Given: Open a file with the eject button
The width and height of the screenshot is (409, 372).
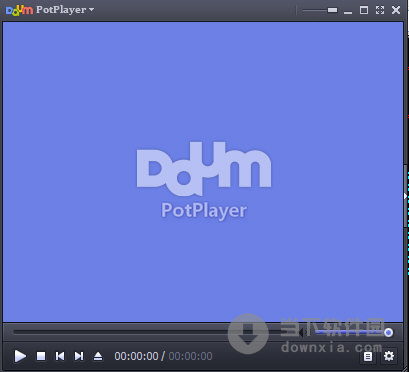Looking at the screenshot, I should pos(98,356).
